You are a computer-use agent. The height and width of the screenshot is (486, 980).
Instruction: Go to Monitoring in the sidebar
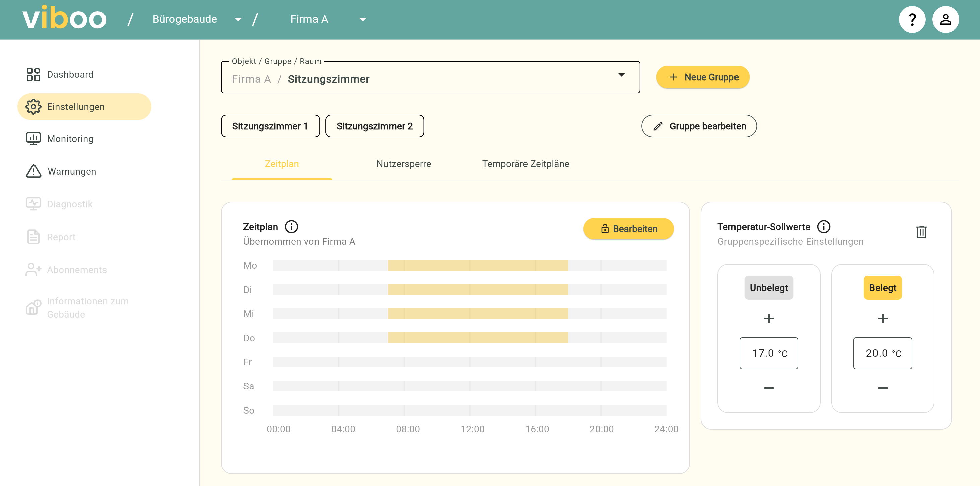coord(70,139)
